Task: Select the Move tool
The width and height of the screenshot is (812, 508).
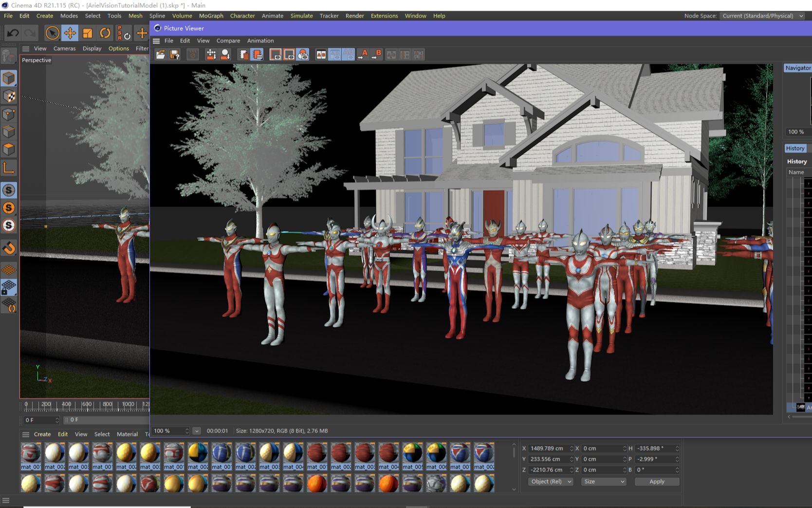Action: point(70,33)
